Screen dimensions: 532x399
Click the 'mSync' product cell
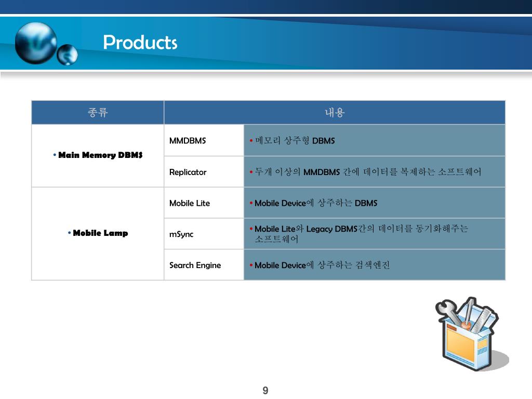(x=204, y=234)
